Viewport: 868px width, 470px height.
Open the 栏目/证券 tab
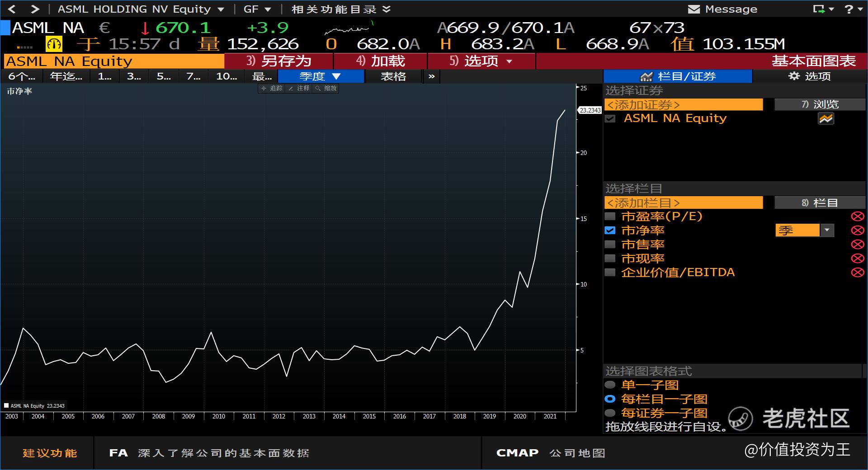(x=678, y=76)
